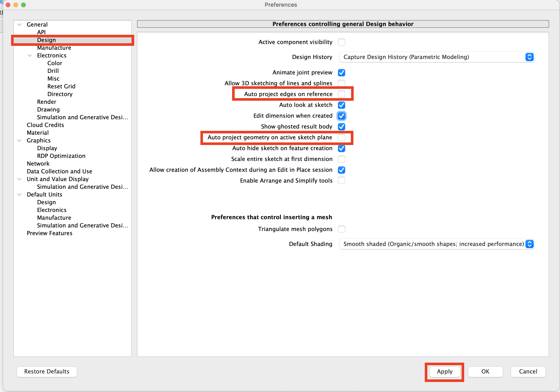This screenshot has width=560, height=392.
Task: Collapse the General tree section
Action: [x=19, y=25]
